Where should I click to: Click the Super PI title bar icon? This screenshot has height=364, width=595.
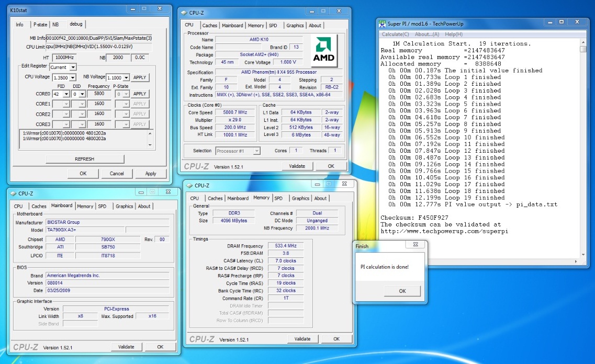(x=382, y=24)
